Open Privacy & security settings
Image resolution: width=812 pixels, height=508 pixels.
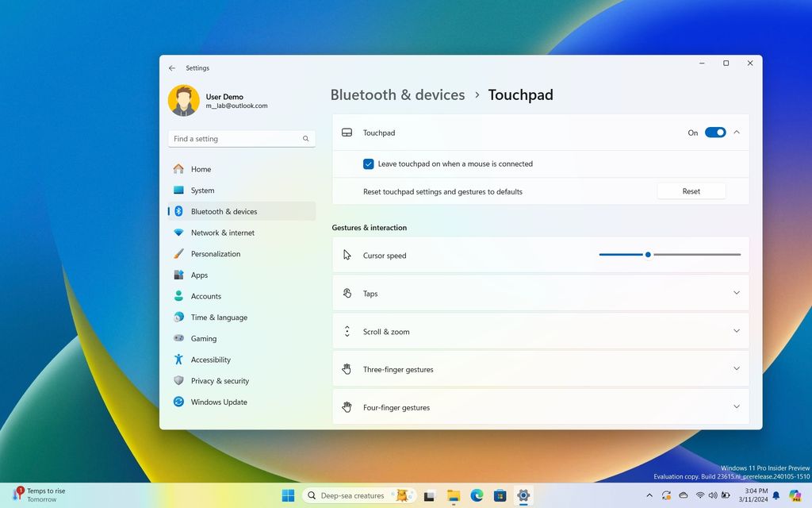219,380
